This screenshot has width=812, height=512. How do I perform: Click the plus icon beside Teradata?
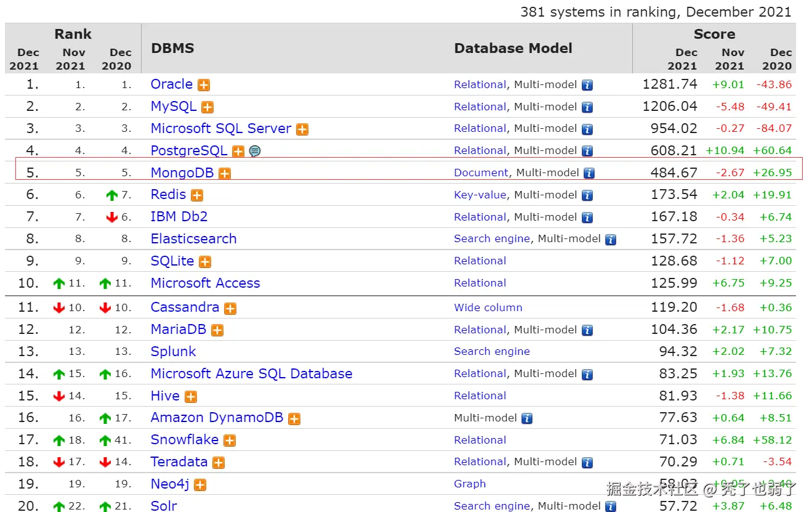[x=219, y=463]
